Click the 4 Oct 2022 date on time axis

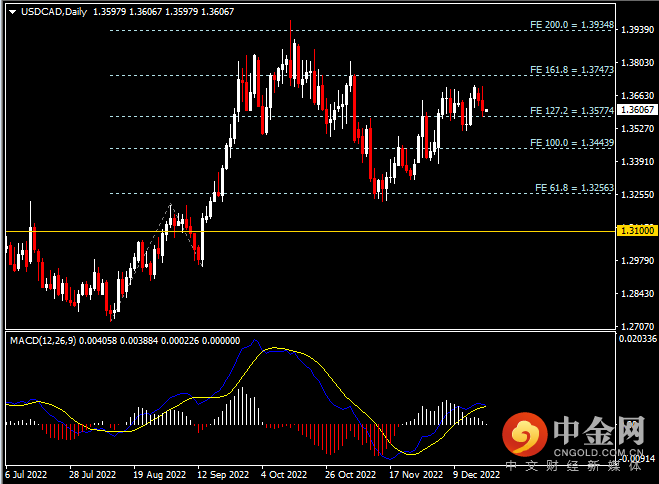[x=281, y=476]
